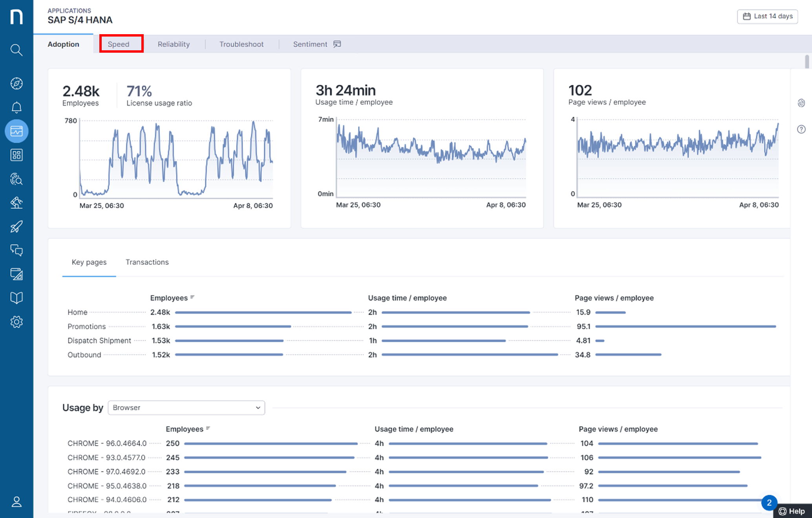Viewport: 812px width, 518px height.
Task: Open the settings gear icon
Action: [16, 321]
